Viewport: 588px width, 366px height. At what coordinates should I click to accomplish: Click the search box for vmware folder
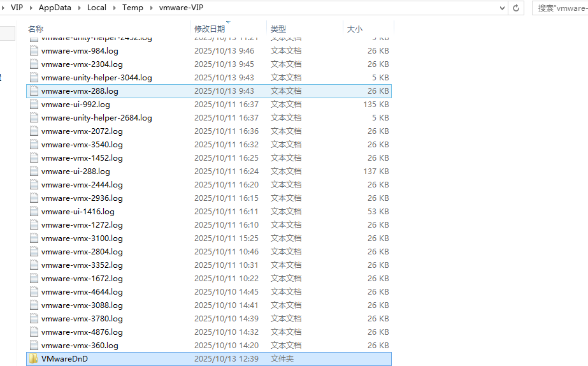tap(560, 8)
